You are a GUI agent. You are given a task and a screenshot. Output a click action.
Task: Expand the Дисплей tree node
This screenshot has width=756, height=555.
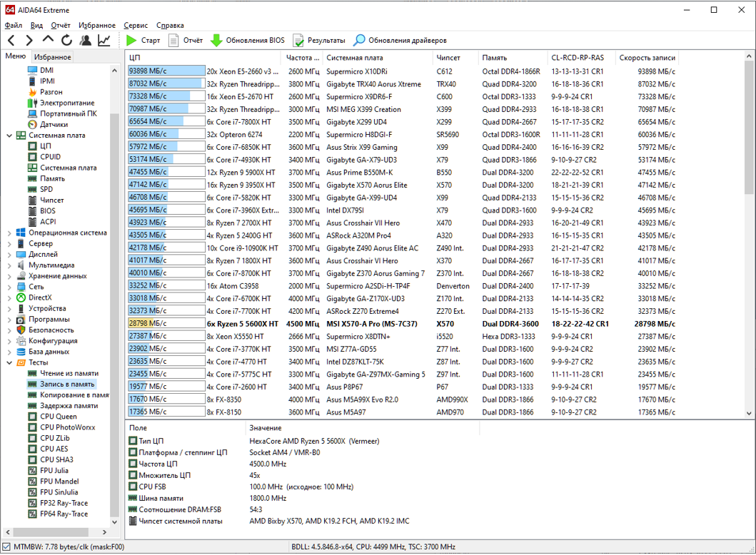(9, 255)
